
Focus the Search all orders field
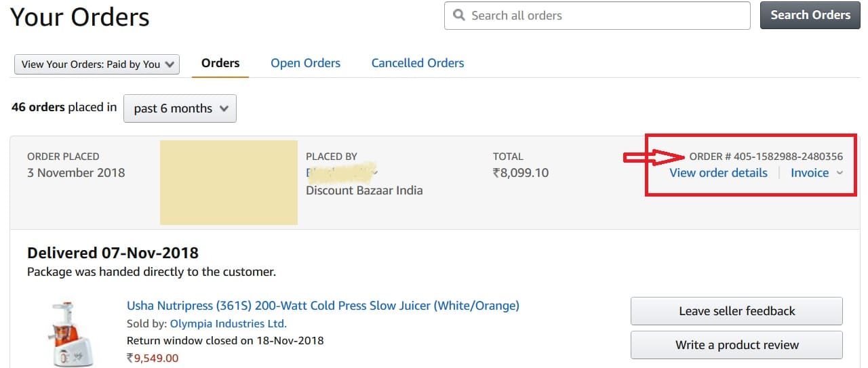click(604, 16)
